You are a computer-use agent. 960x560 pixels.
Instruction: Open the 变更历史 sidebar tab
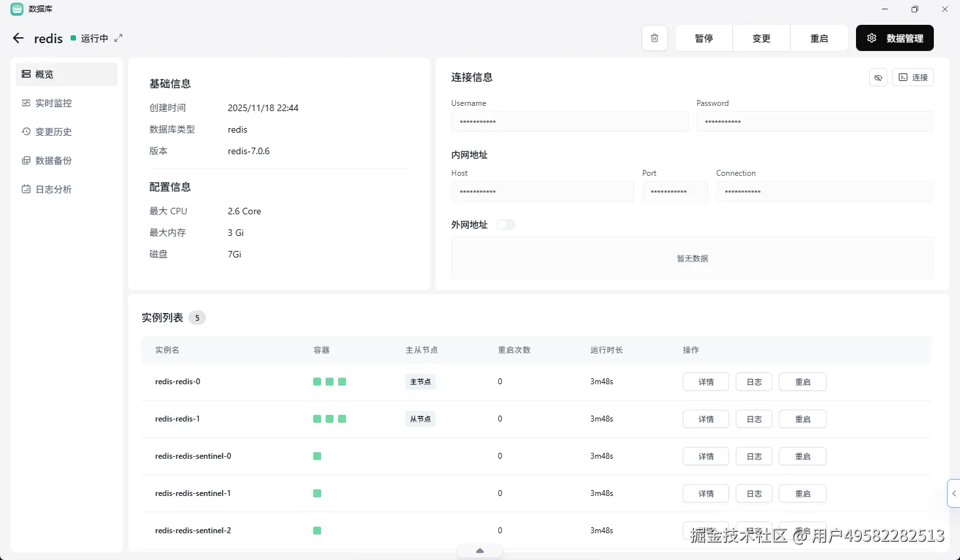(x=67, y=132)
